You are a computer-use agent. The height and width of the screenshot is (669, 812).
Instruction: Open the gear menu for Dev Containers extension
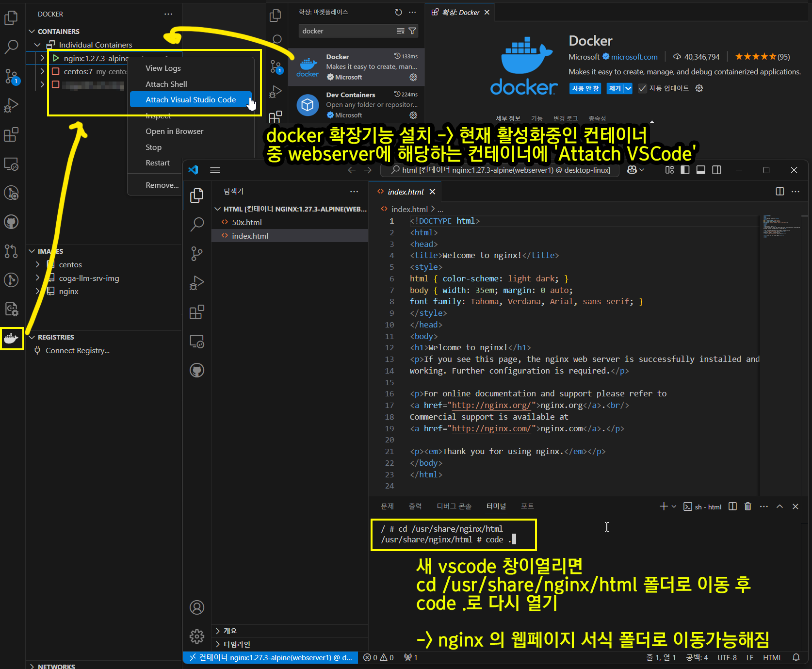[x=413, y=115]
